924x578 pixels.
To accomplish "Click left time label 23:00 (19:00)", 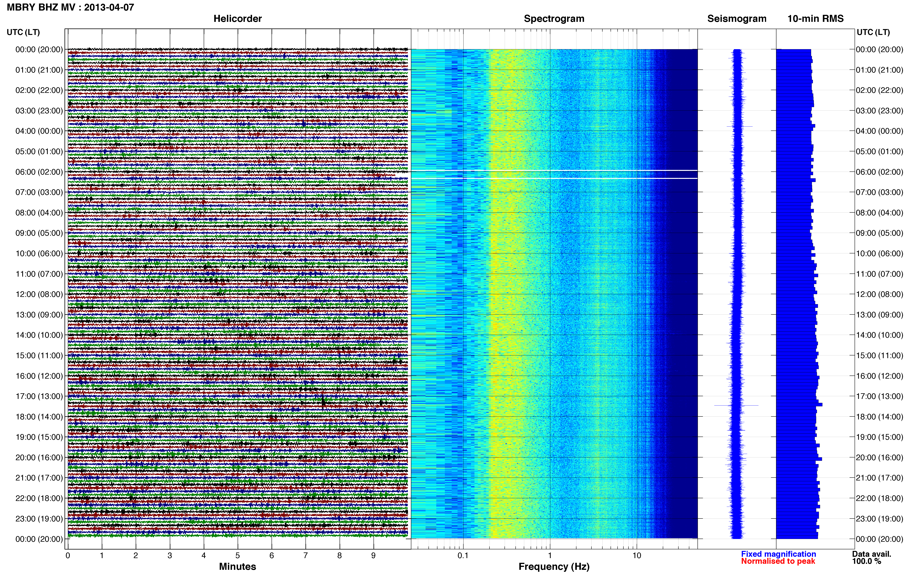I will coord(39,519).
